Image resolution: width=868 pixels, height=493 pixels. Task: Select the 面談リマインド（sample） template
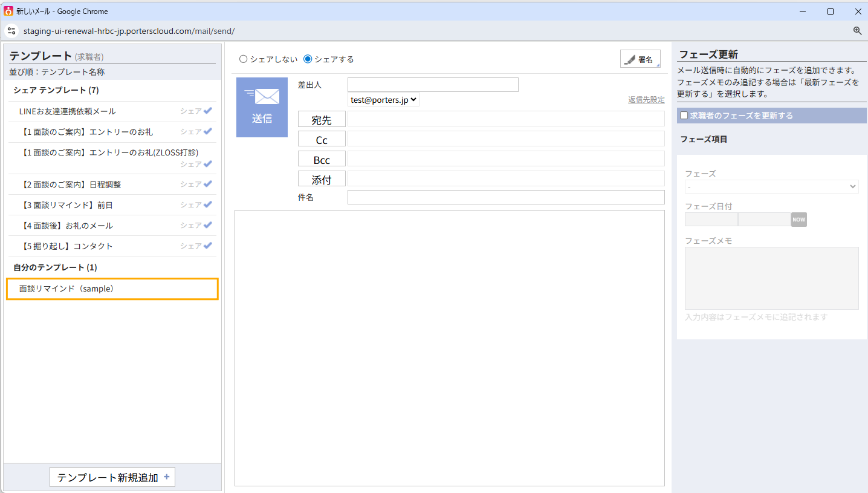[112, 289]
